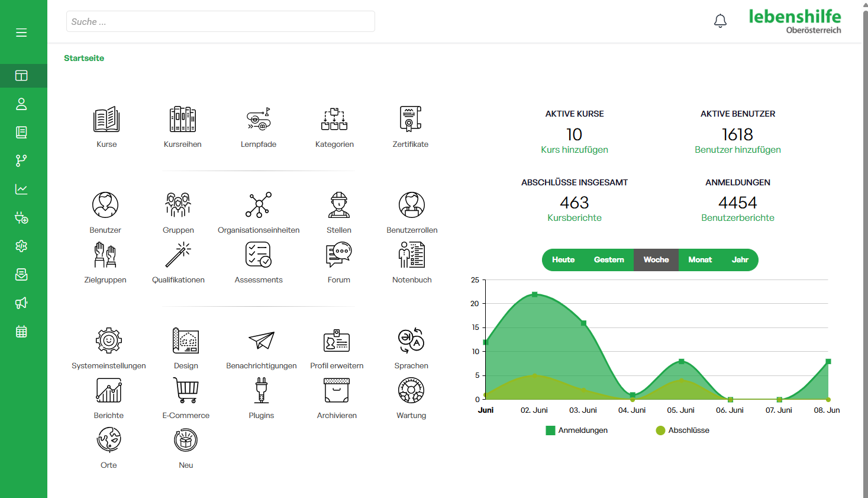This screenshot has height=498, width=868.
Task: Open Systemeinstellungen gear icon
Action: pos(109,340)
